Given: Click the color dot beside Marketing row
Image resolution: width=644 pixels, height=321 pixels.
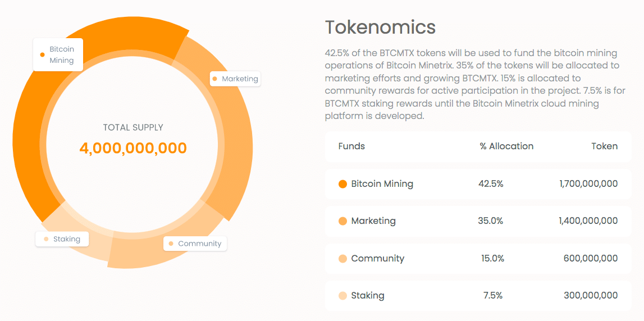Looking at the screenshot, I should pos(342,221).
